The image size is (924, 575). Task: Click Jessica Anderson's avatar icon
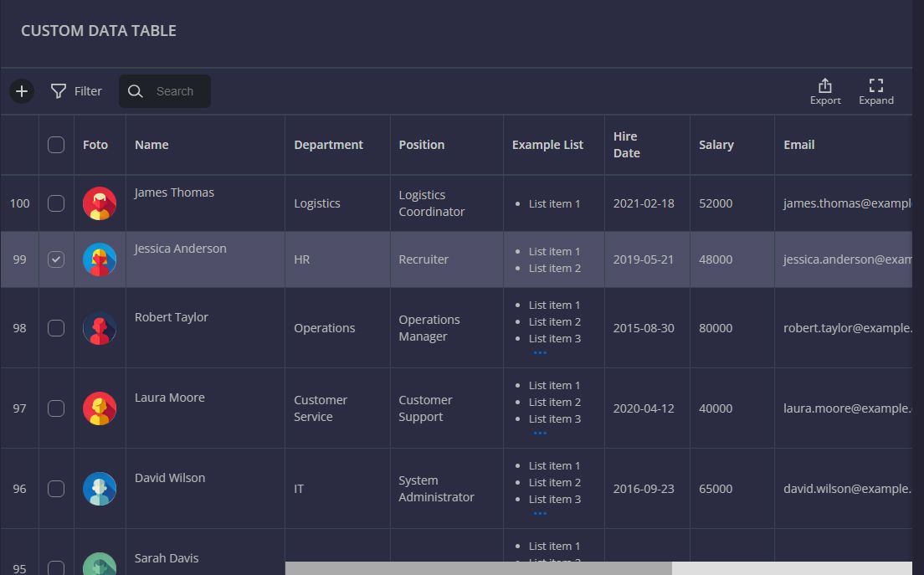click(100, 259)
